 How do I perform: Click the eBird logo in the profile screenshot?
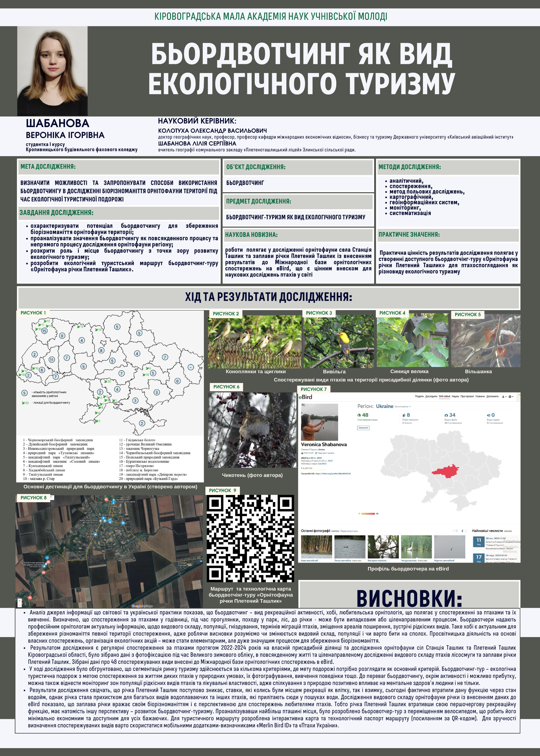coord(306,397)
